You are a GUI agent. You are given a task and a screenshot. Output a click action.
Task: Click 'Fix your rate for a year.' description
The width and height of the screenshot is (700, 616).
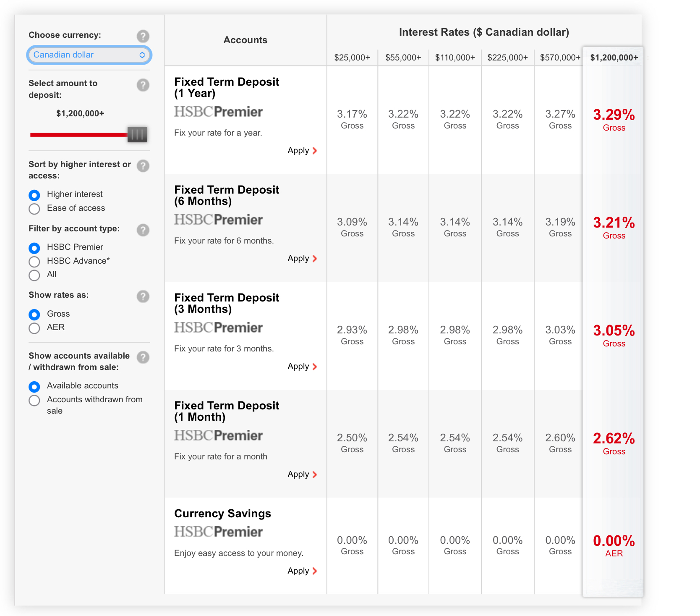pyautogui.click(x=218, y=133)
